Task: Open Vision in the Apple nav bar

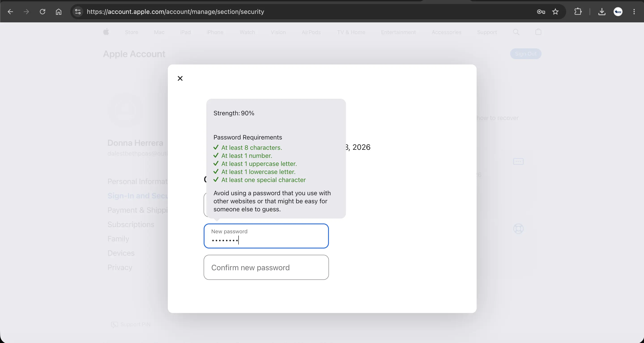Action: pos(278,32)
